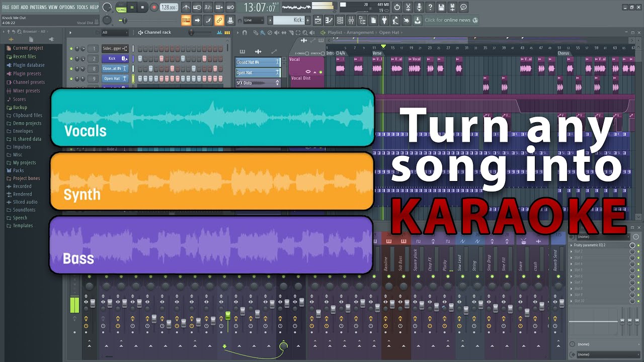The width and height of the screenshot is (644, 362).
Task: Click the zoom magnifier tool in playlist
Action: [305, 33]
